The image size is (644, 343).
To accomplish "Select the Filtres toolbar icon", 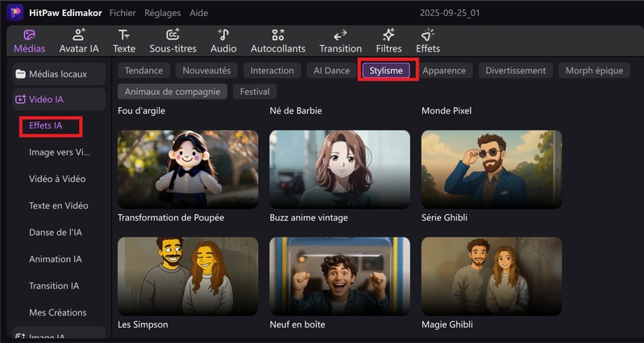I will [x=388, y=41].
